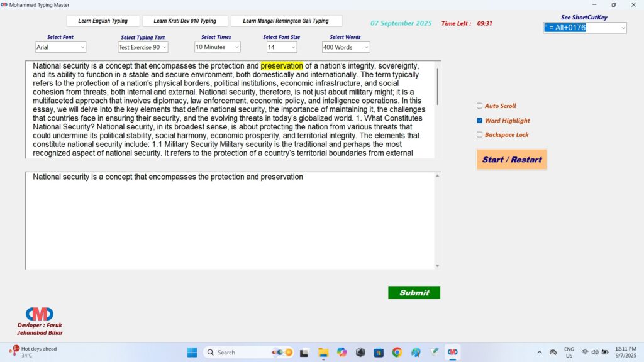This screenshot has height=362, width=644.
Task: Uncheck the Word Highlight checkbox
Action: coord(480,121)
